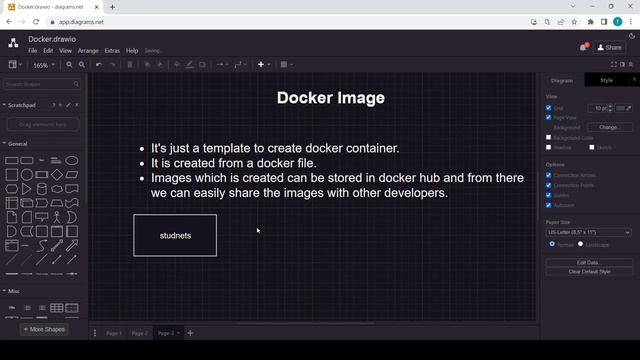Click the zoom out magnifier icon

(82, 64)
